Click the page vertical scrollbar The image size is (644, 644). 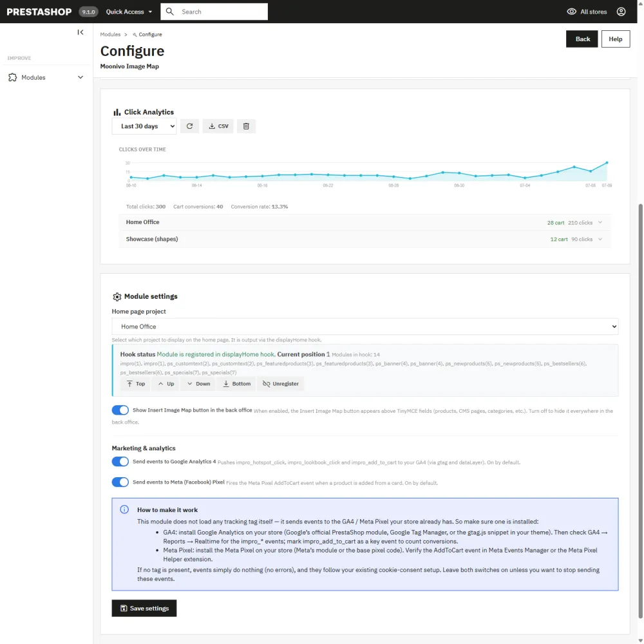point(640,411)
